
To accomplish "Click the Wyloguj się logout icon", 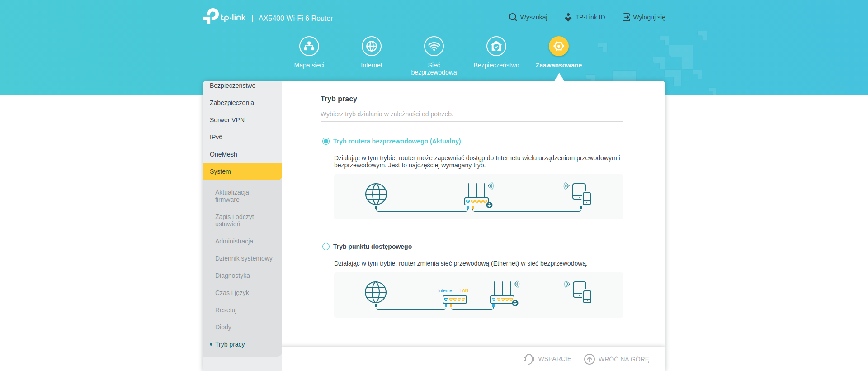I will click(x=626, y=17).
